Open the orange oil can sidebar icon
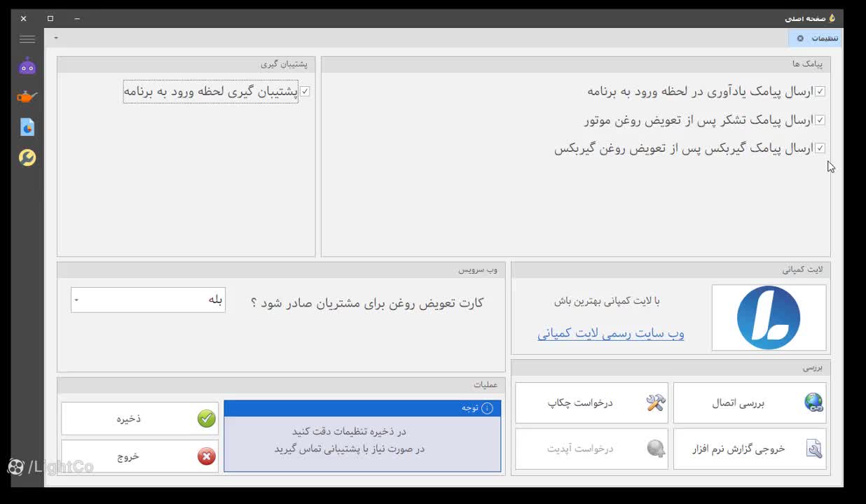The height and width of the screenshot is (504, 866). (x=27, y=97)
